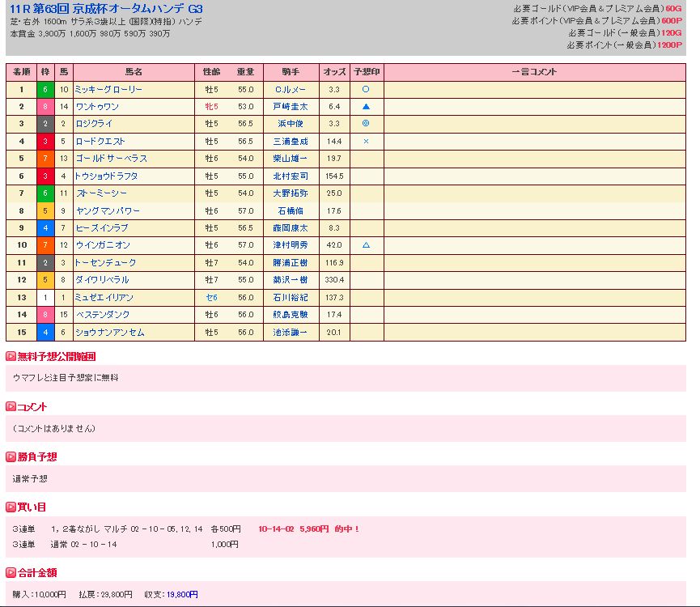Click the arrow icon beside 勝負予想 heading
The width and height of the screenshot is (700, 607).
point(11,457)
